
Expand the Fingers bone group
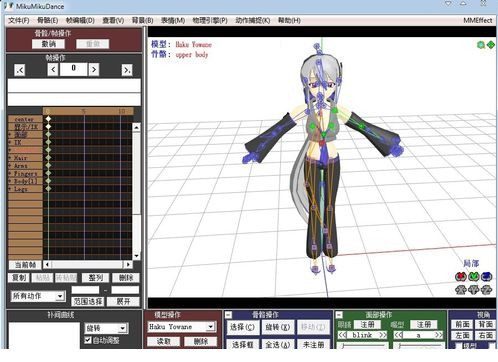click(x=10, y=173)
